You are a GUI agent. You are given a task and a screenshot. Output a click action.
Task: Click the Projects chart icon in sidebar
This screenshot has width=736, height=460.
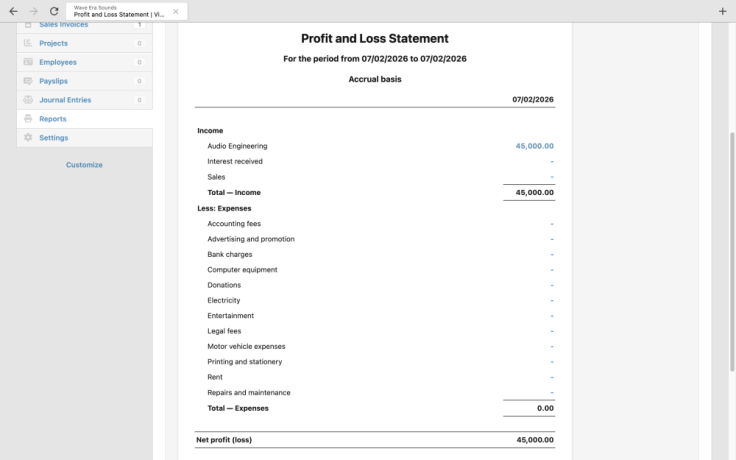click(x=28, y=44)
